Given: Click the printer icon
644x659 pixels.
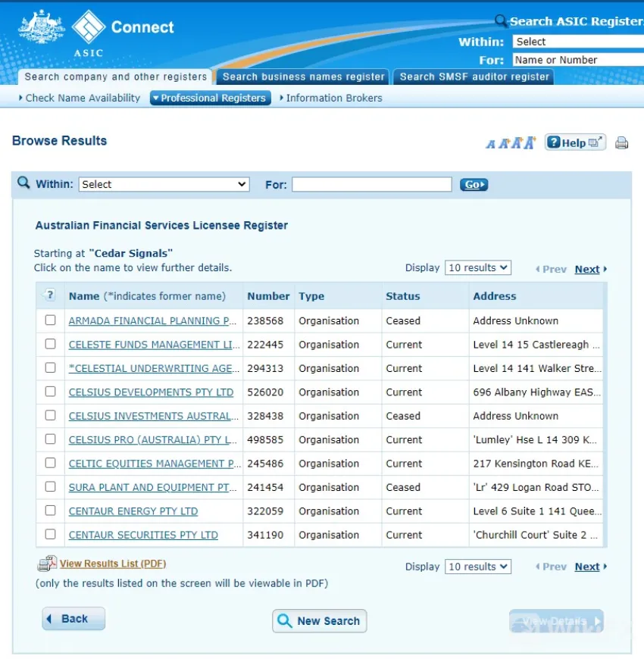Looking at the screenshot, I should 622,143.
